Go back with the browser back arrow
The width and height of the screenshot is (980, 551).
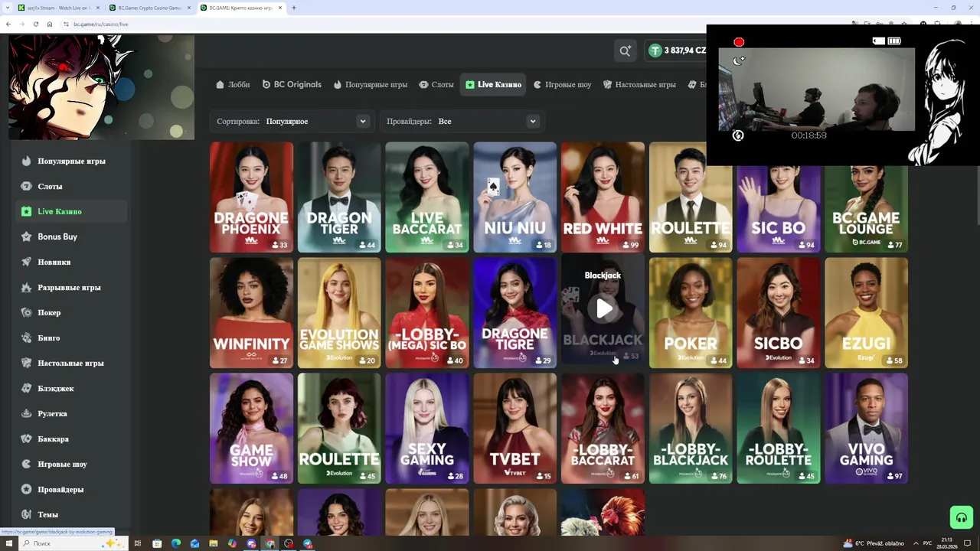pyautogui.click(x=8, y=24)
